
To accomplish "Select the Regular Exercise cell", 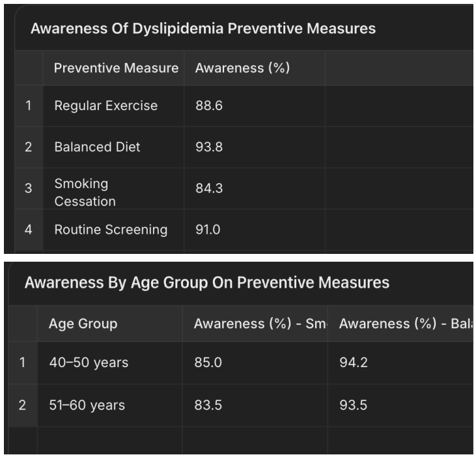I will point(105,105).
